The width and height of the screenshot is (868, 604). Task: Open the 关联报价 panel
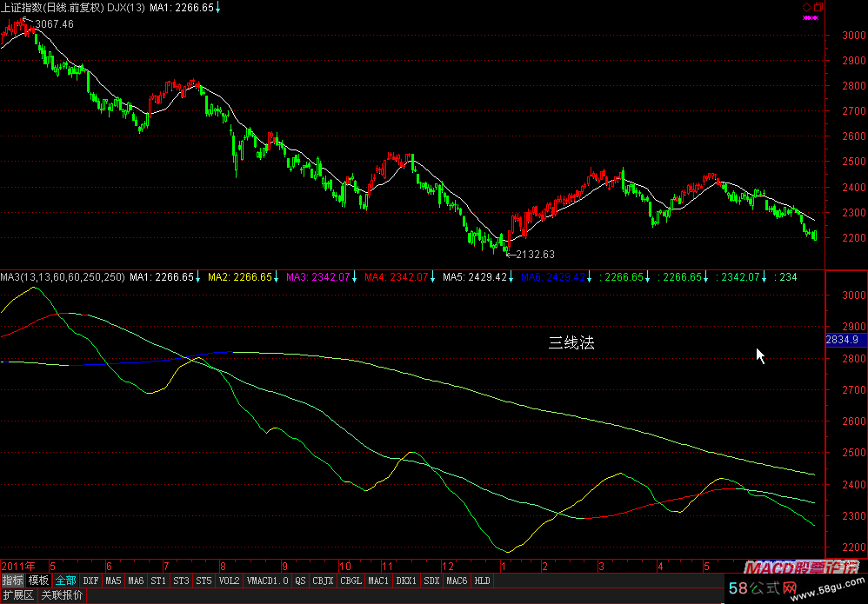tap(63, 595)
